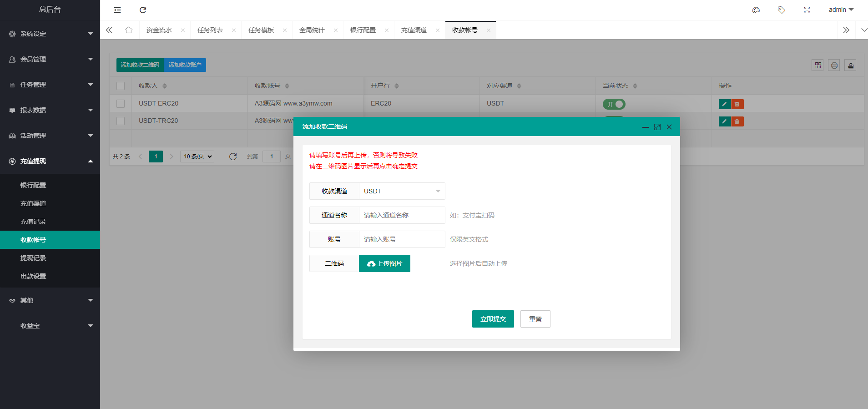868x409 pixels.
Task: Select all rows checkbox in header
Action: coord(121,86)
